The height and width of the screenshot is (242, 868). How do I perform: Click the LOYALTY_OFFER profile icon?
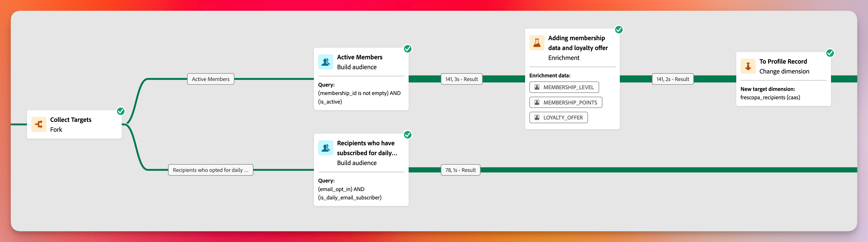tap(537, 118)
